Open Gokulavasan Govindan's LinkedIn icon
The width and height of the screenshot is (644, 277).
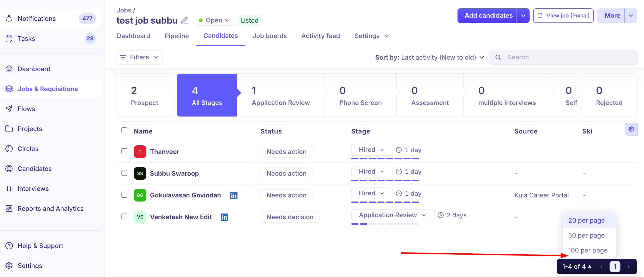234,195
